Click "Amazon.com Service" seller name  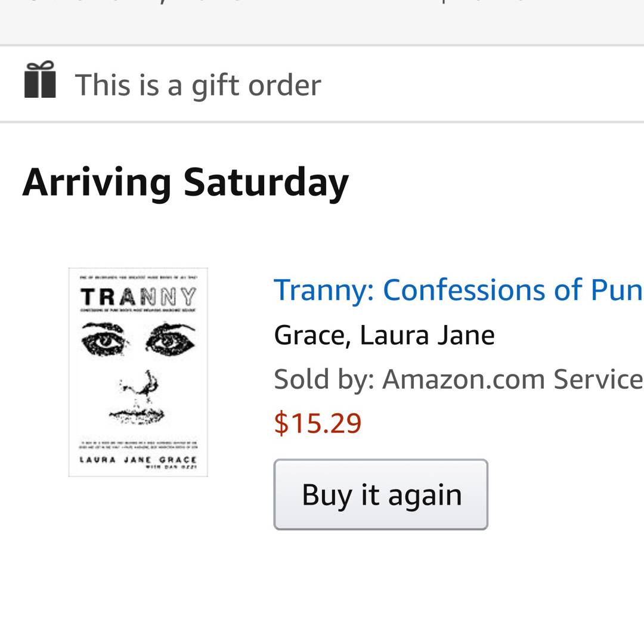click(513, 379)
